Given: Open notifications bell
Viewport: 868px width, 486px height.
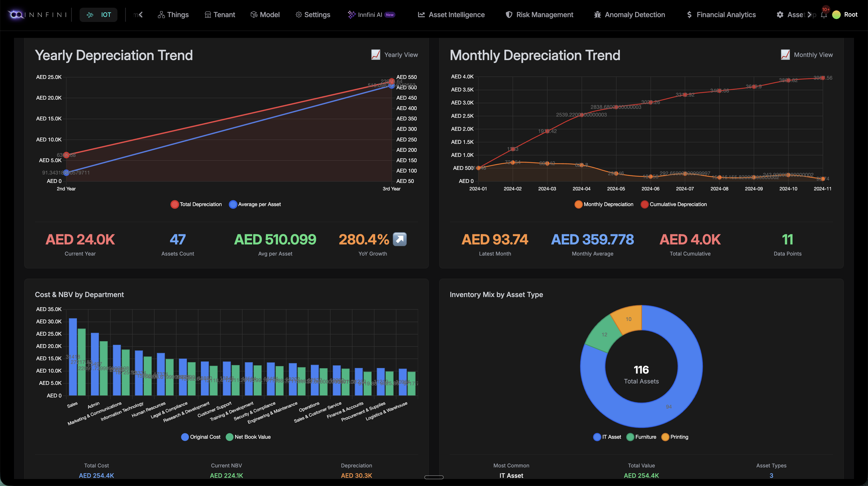Looking at the screenshot, I should tap(824, 14).
